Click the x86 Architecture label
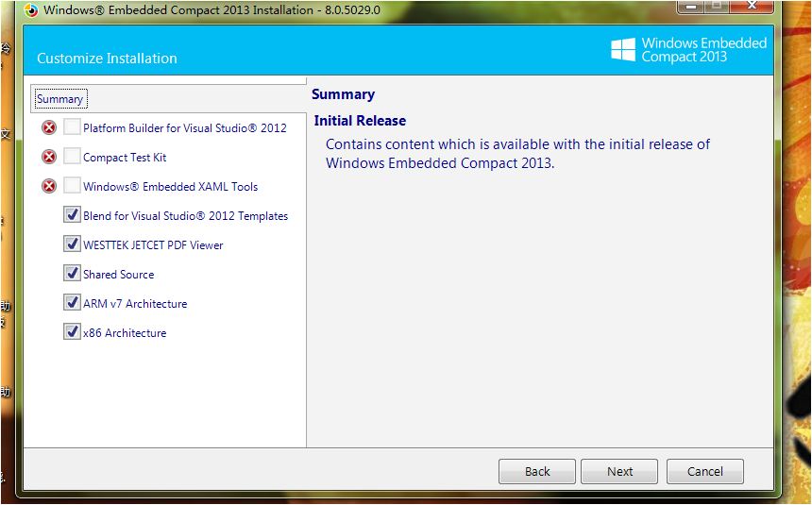This screenshot has width=812, height=505. pyautogui.click(x=125, y=333)
